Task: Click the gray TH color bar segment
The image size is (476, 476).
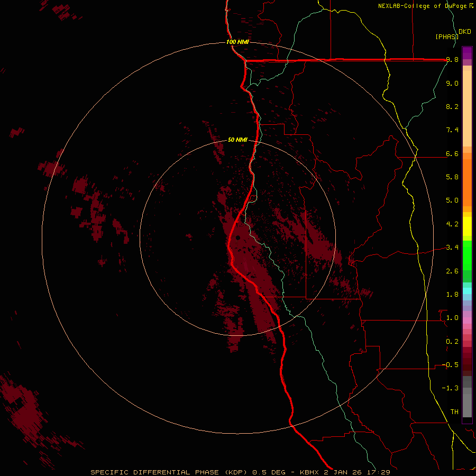Action: click(467, 405)
